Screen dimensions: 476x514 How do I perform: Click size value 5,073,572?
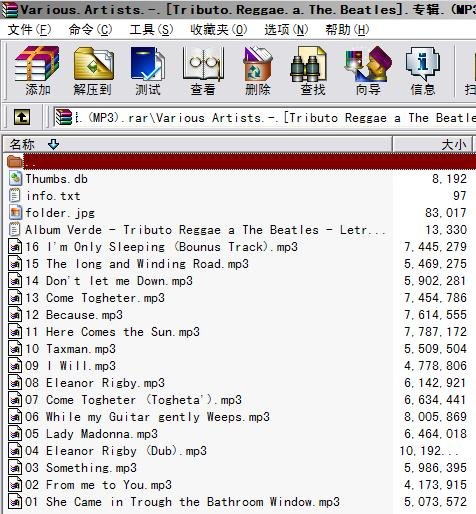click(435, 502)
